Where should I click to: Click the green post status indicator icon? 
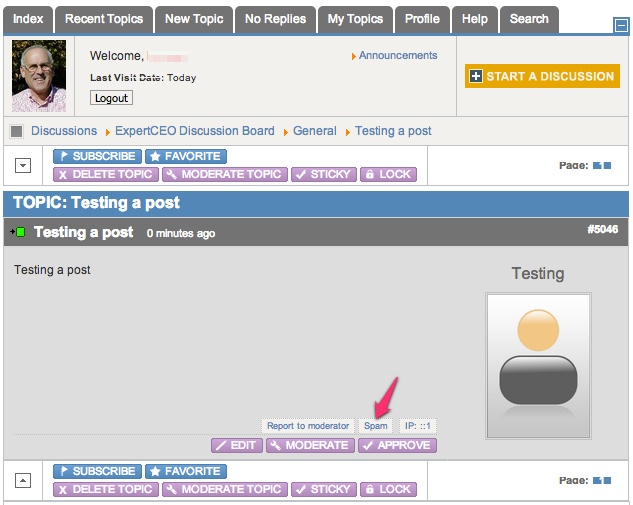click(x=20, y=232)
